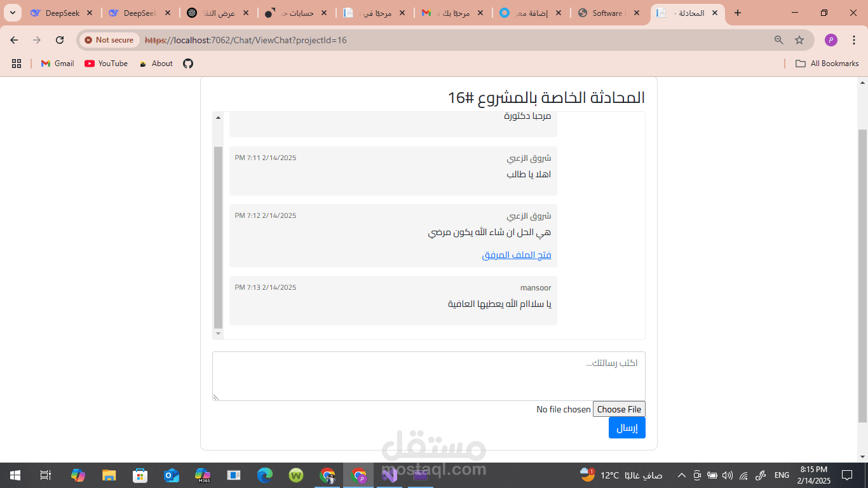Click the chat box scroll-down arrow
Viewport: 868px width, 488px height.
(219, 334)
